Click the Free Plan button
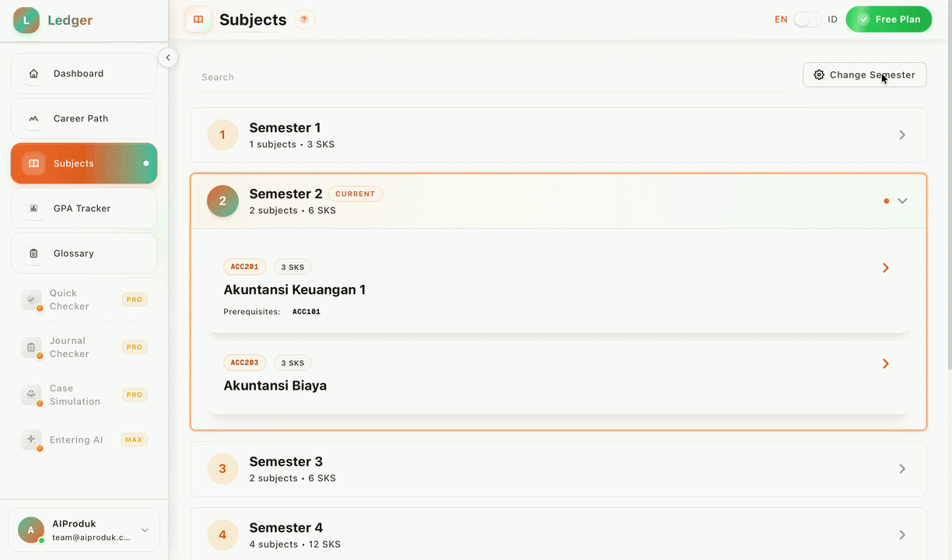Viewport: 952px width, 560px height. tap(888, 19)
